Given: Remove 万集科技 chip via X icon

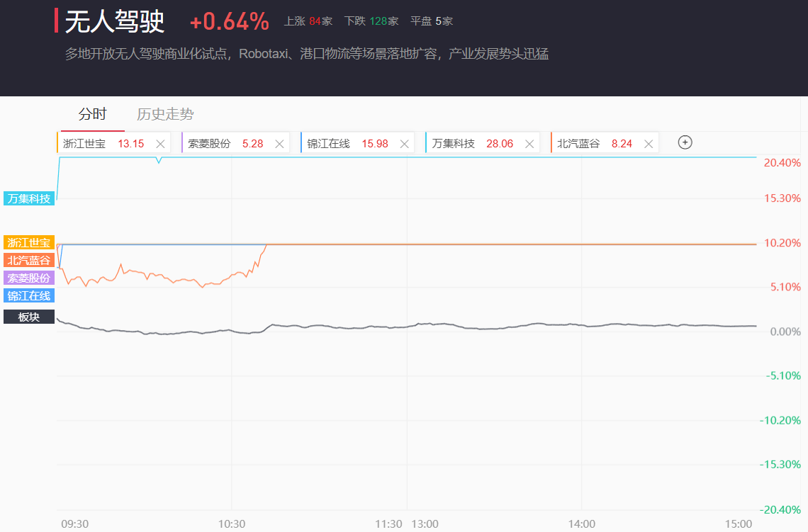Looking at the screenshot, I should pos(529,144).
